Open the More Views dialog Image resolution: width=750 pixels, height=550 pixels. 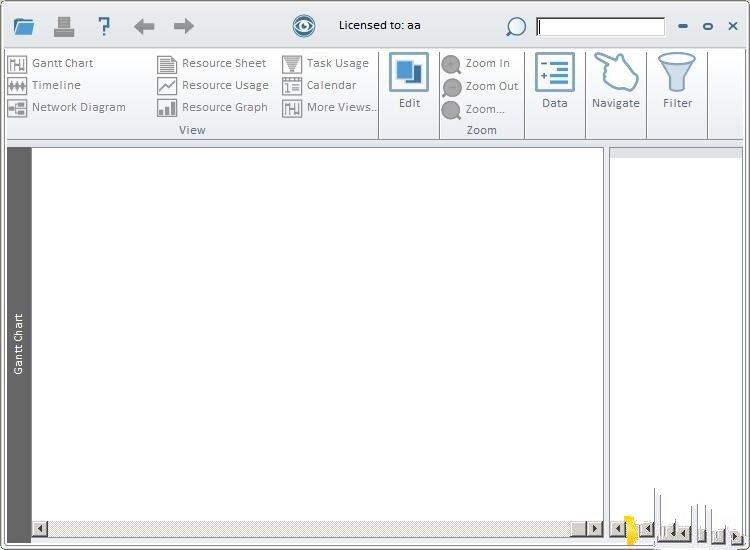point(329,107)
